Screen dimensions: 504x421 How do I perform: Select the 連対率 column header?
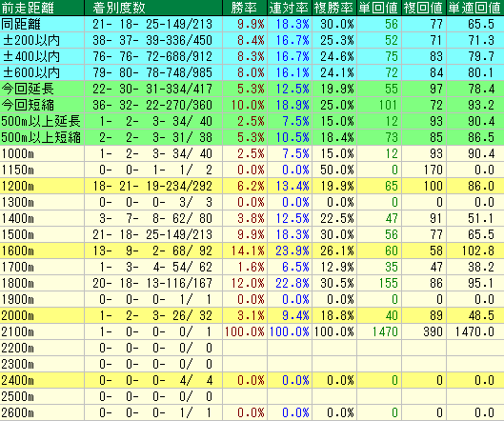(x=290, y=8)
